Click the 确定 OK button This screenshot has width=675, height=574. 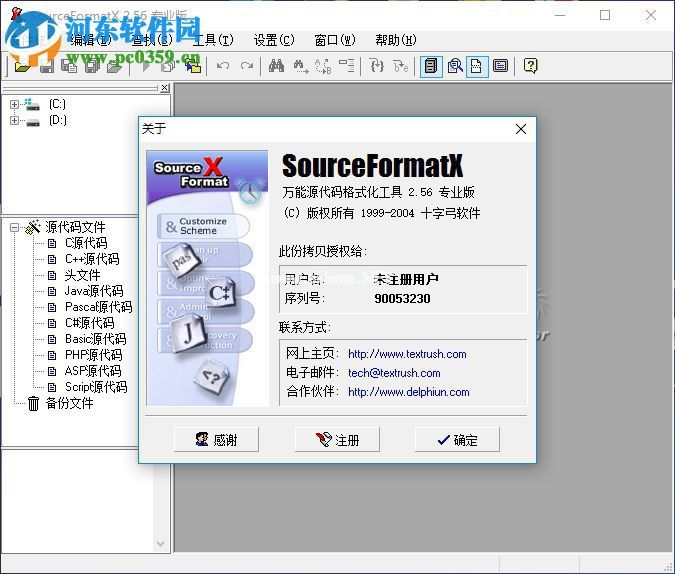(x=457, y=440)
